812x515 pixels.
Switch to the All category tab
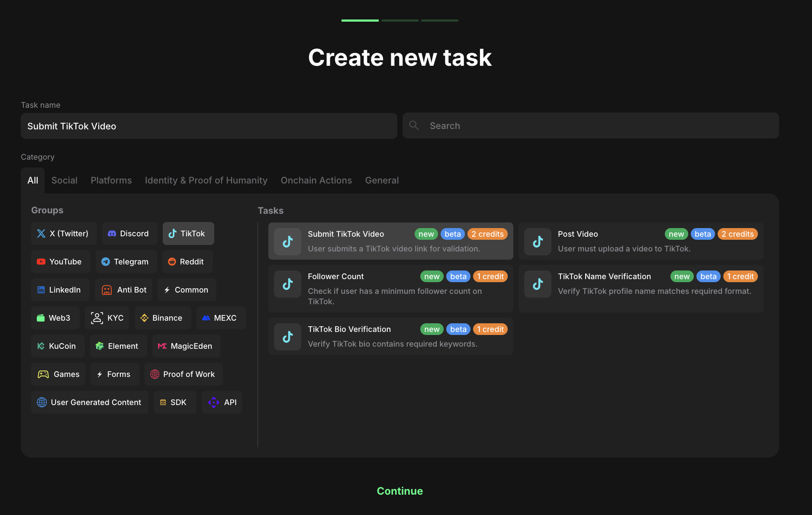click(x=33, y=180)
